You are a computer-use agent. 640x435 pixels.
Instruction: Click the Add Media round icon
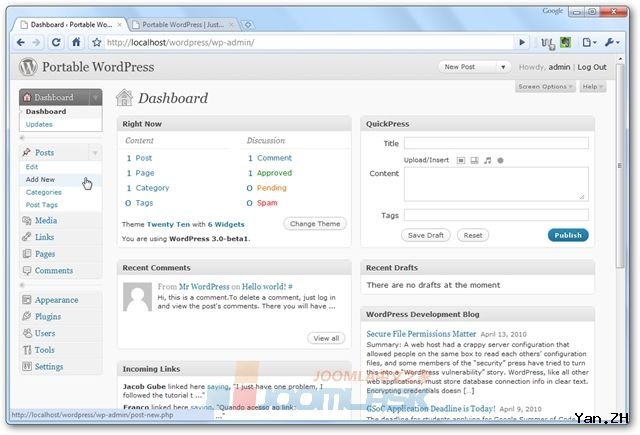click(x=500, y=160)
